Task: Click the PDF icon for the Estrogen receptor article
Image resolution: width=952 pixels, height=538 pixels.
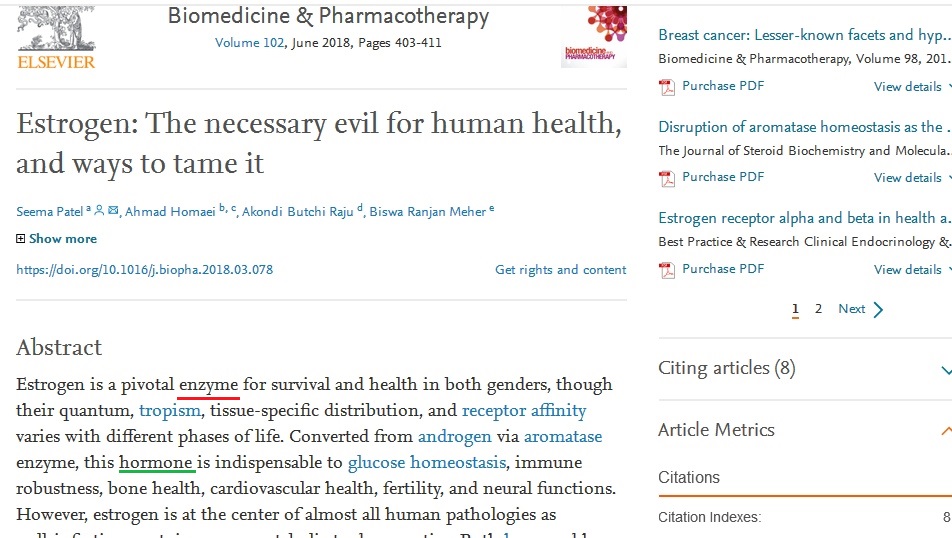Action: (667, 269)
